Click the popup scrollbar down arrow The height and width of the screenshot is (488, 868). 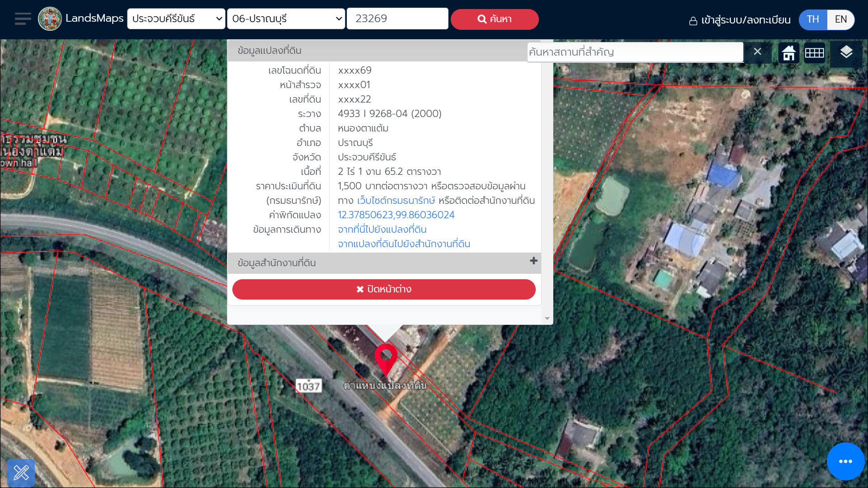click(547, 319)
